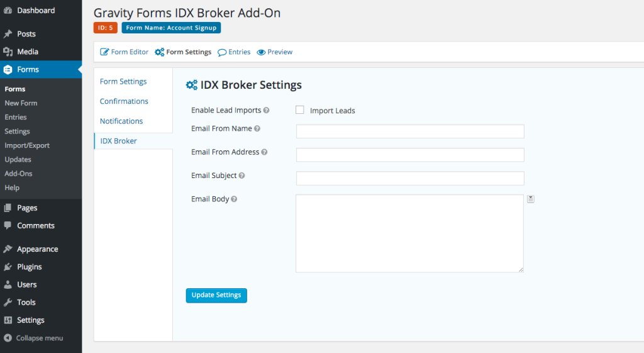Click the Collapse menu arrow icon
The height and width of the screenshot is (353, 644).
(x=8, y=338)
